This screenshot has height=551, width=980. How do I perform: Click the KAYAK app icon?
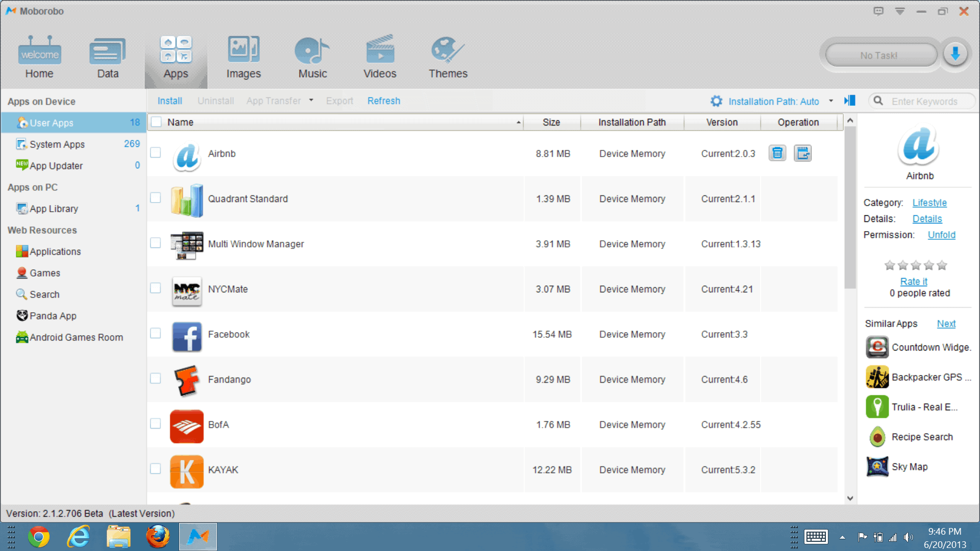click(x=186, y=471)
